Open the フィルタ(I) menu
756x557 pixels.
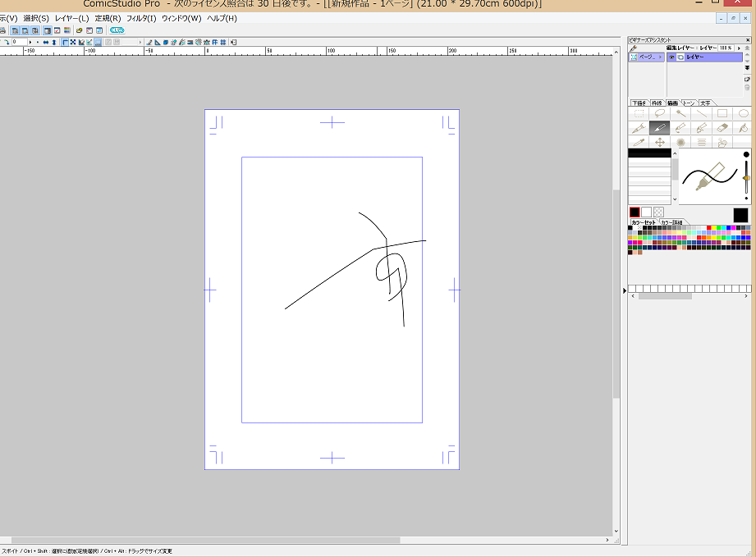tap(140, 18)
